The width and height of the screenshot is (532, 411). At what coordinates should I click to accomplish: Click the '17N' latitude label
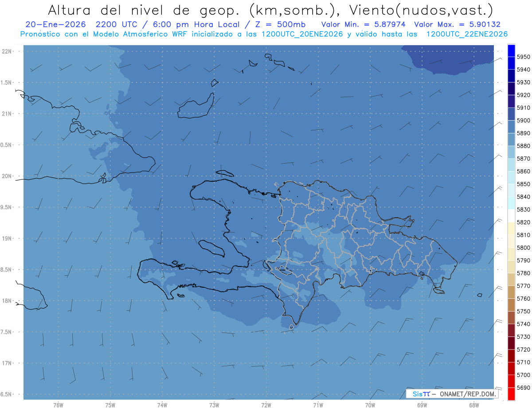pos(8,363)
